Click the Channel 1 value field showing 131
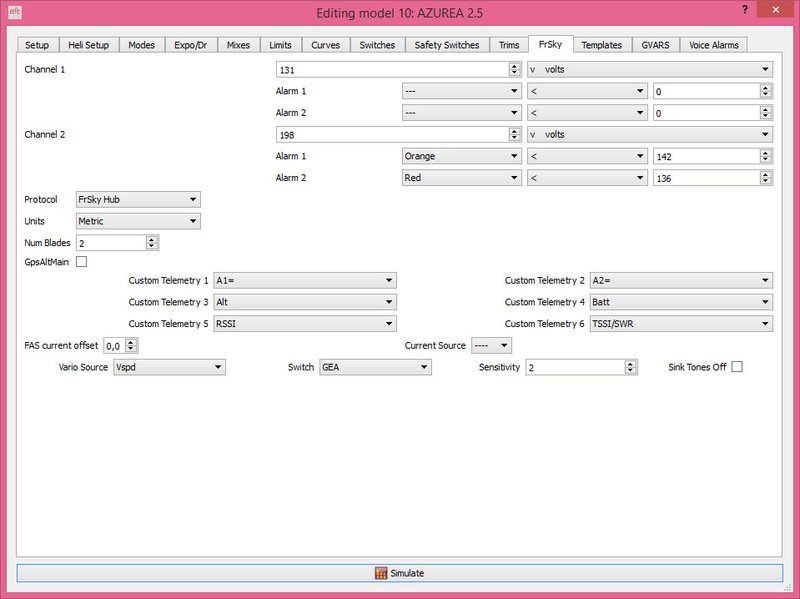Viewport: 800px width, 599px height. (x=398, y=69)
